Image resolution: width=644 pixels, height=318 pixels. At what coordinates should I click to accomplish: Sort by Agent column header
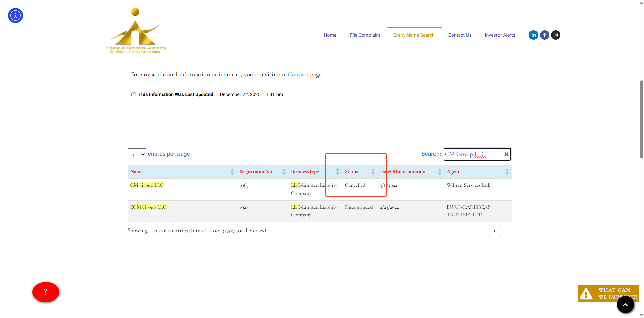tap(453, 172)
